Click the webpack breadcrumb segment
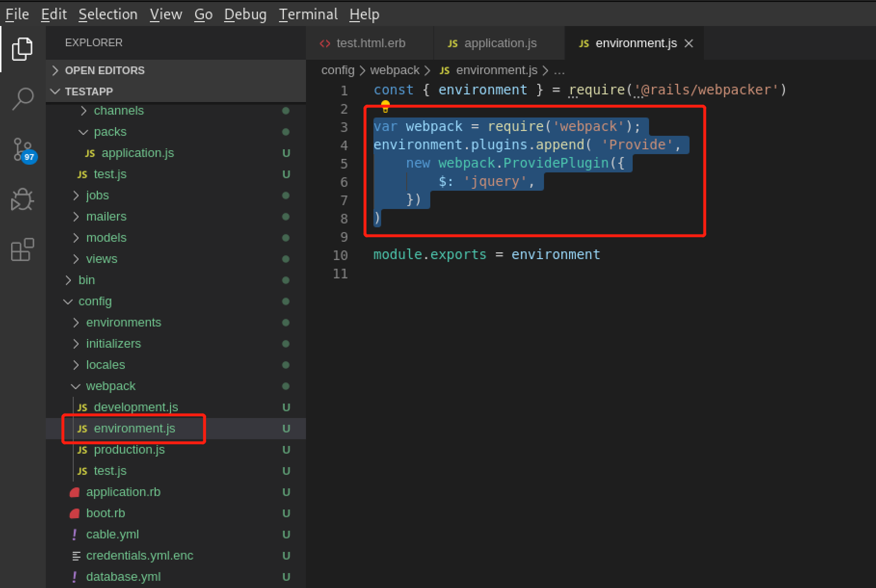 pos(394,70)
